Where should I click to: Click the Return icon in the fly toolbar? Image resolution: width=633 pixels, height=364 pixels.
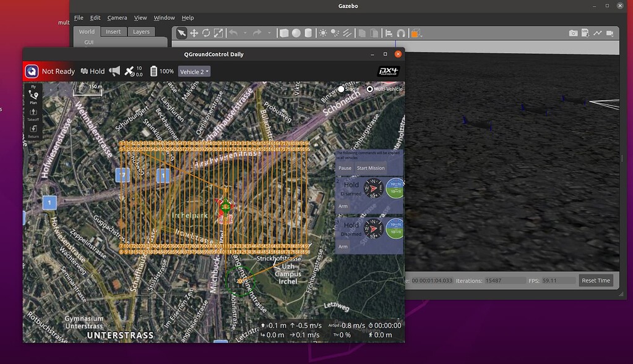tap(33, 128)
